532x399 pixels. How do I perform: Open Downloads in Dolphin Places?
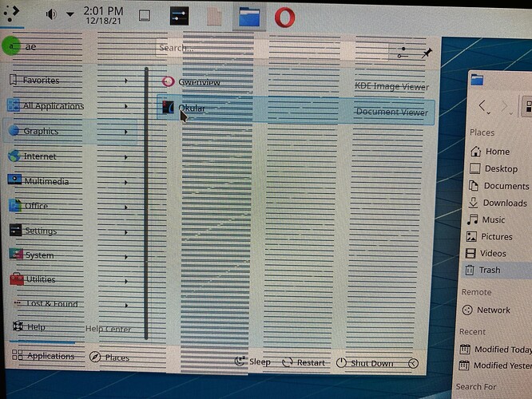tap(498, 203)
